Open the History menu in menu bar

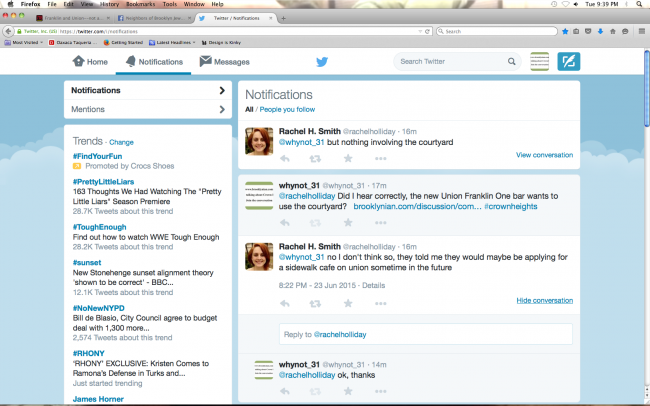(109, 4)
